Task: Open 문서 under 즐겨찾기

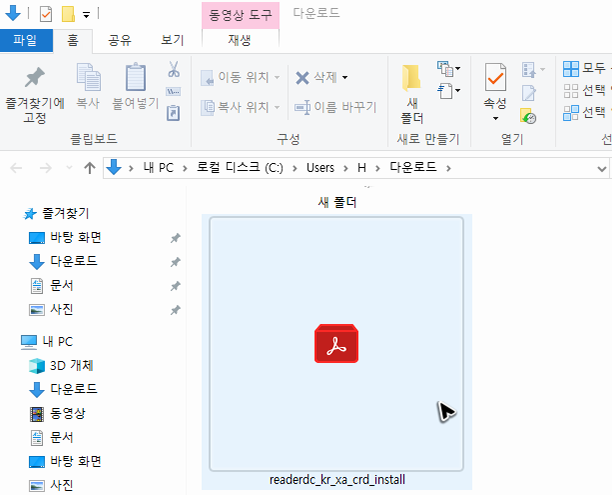Action: 52,286
